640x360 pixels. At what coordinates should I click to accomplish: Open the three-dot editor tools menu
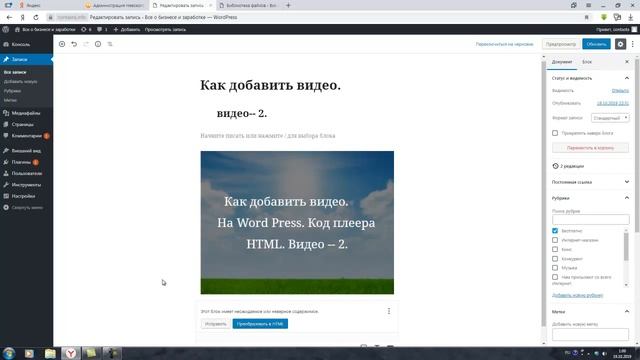click(x=633, y=44)
